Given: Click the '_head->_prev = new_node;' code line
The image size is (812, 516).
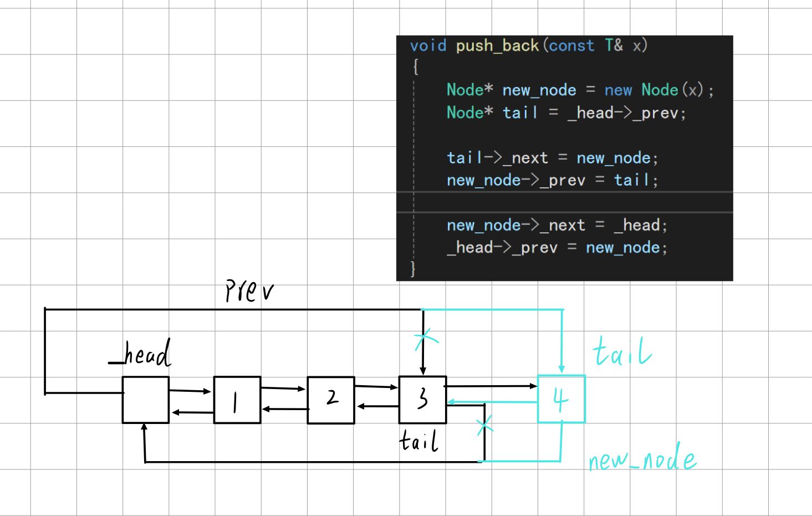Looking at the screenshot, I should tap(557, 247).
